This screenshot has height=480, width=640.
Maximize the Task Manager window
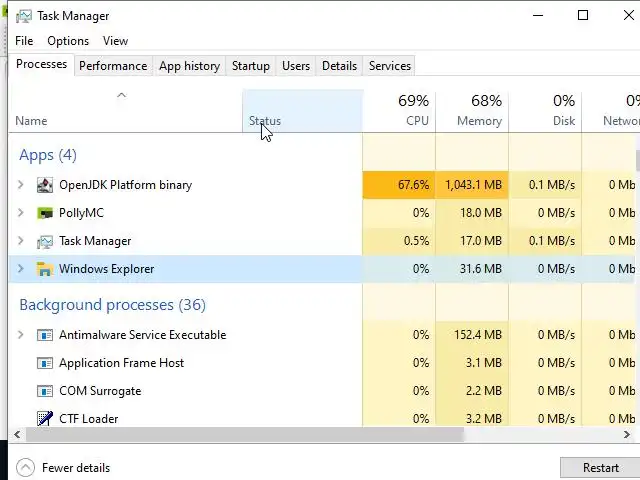click(583, 16)
